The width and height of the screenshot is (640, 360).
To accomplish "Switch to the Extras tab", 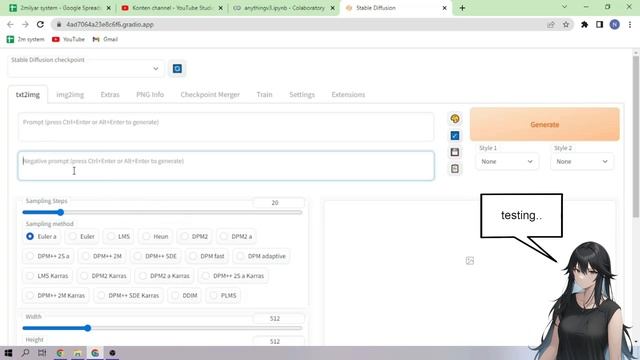I will point(110,95).
